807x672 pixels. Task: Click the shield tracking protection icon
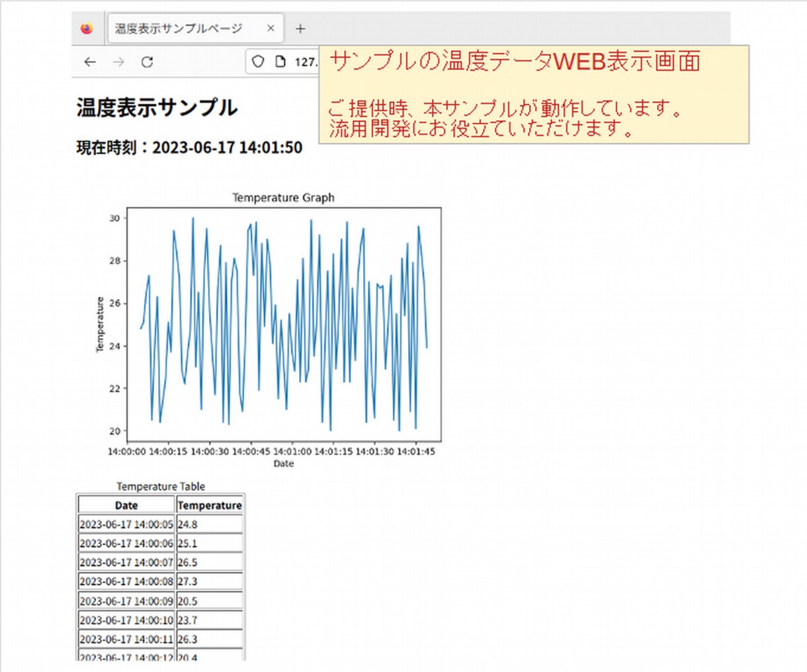(259, 62)
